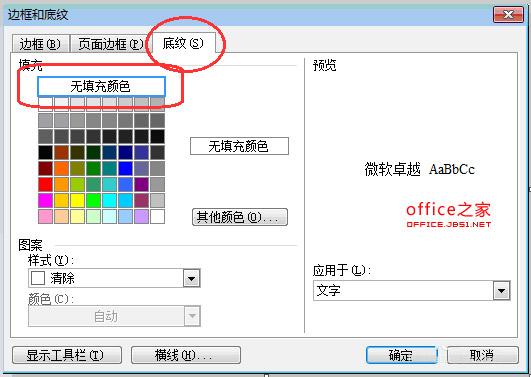Expand the 应用于(L) dropdown arrow
The image size is (531, 377).
pyautogui.click(x=502, y=291)
